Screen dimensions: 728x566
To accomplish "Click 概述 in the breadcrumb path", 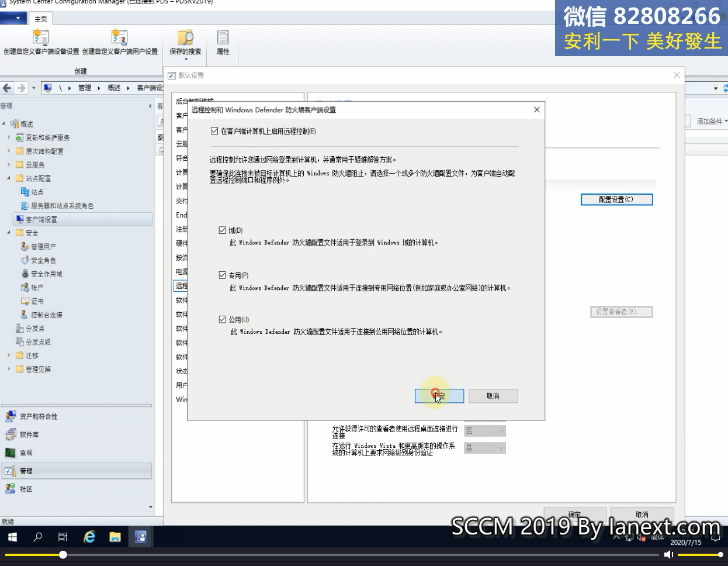I will pos(114,88).
